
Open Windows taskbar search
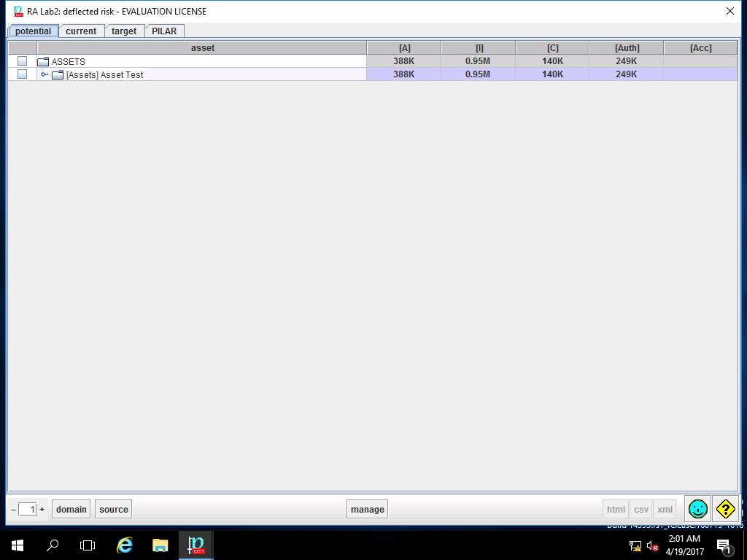53,545
